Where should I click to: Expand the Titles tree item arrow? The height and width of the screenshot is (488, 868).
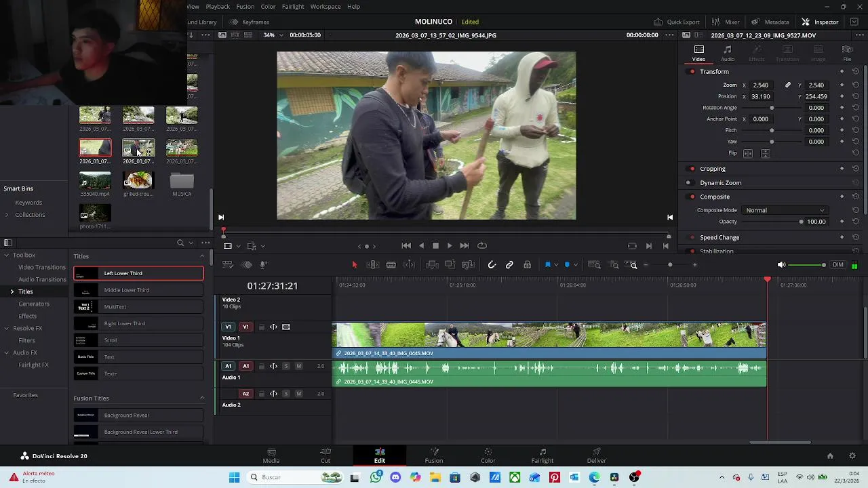(x=12, y=291)
